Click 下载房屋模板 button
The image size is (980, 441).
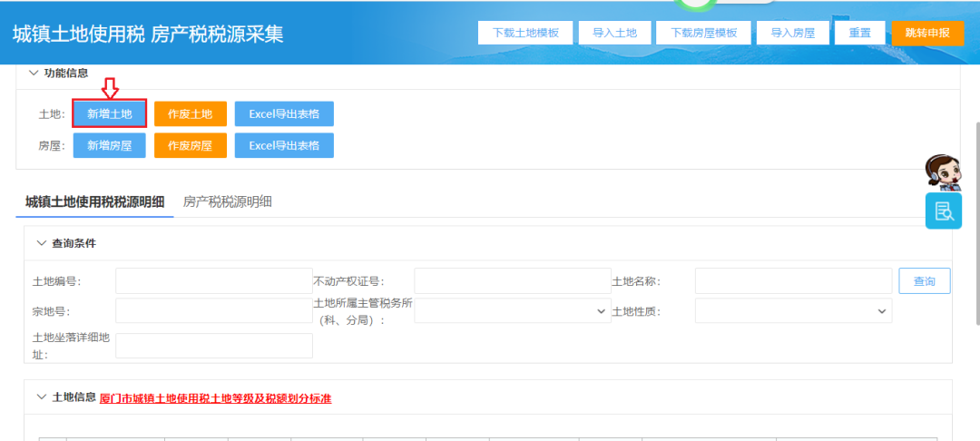coord(703,33)
